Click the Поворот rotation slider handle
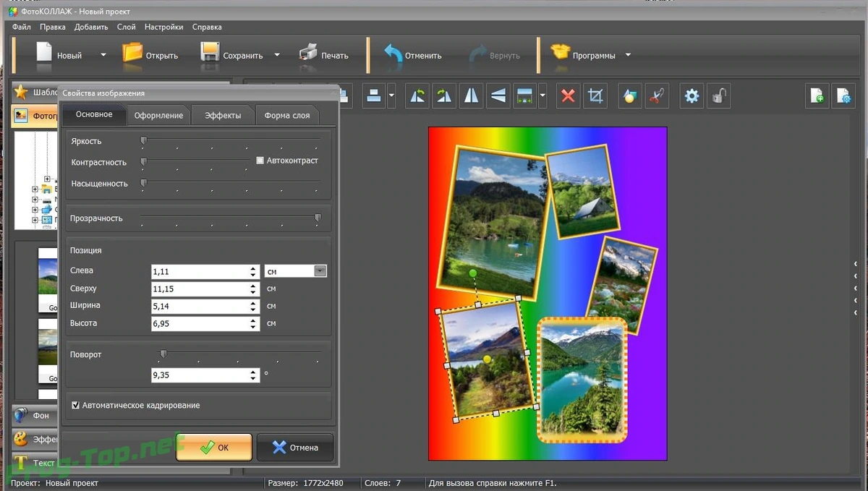 (163, 354)
